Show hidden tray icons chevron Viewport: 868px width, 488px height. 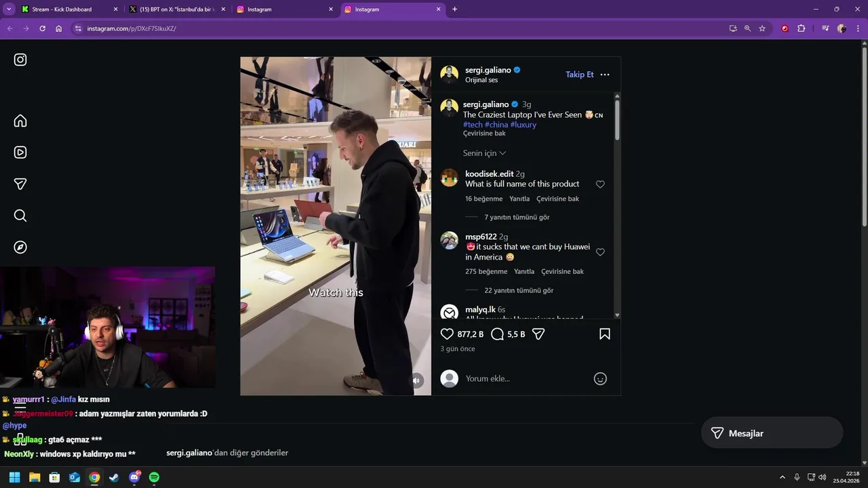[782, 477]
